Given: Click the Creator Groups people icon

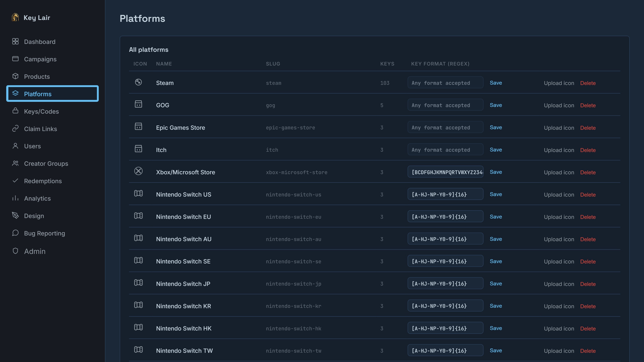Looking at the screenshot, I should pyautogui.click(x=15, y=163).
